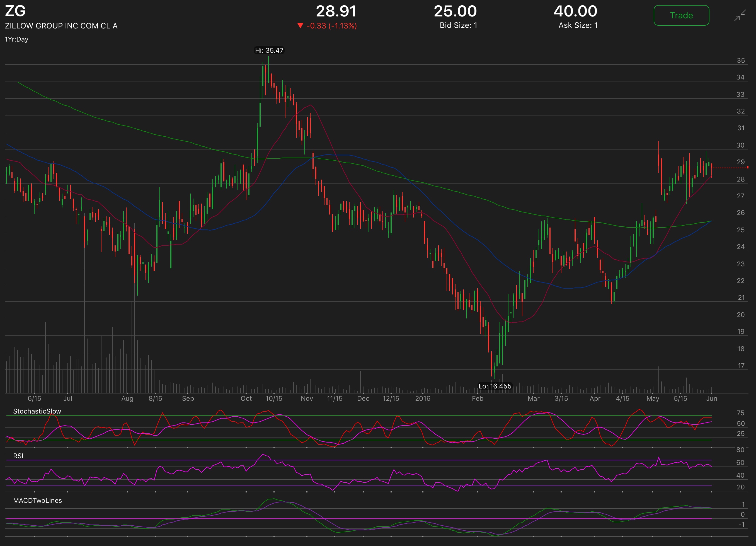The width and height of the screenshot is (756, 546).
Task: Click the RSI study label
Action: click(18, 456)
